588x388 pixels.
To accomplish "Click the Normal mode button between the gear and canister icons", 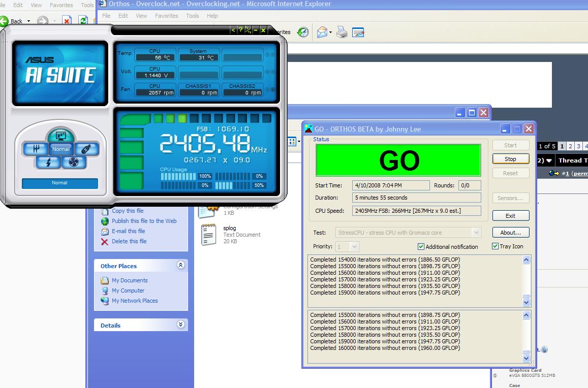I will pos(61,149).
